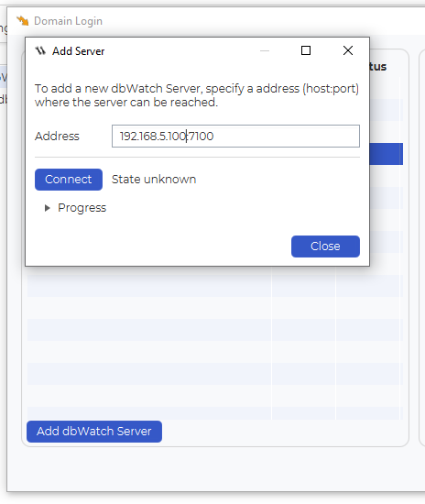This screenshot has height=504, width=425.
Task: Click the Add Server dialog title text
Action: click(x=79, y=51)
